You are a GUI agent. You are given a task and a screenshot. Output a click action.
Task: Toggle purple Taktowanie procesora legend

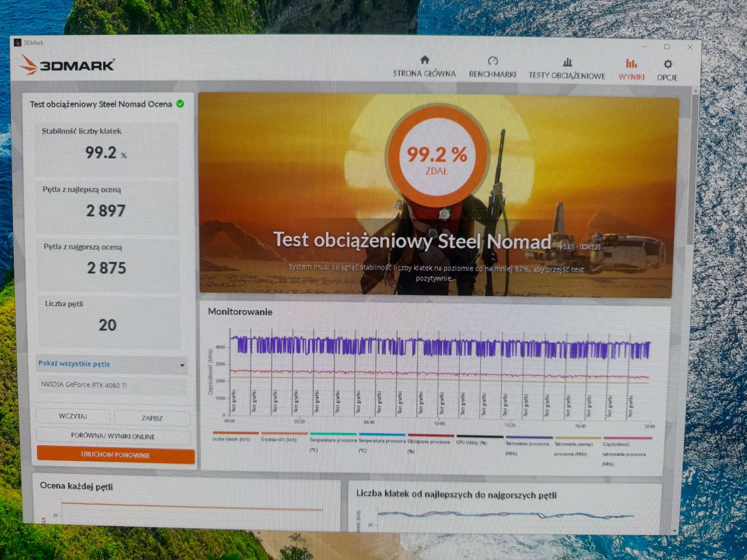point(528,445)
